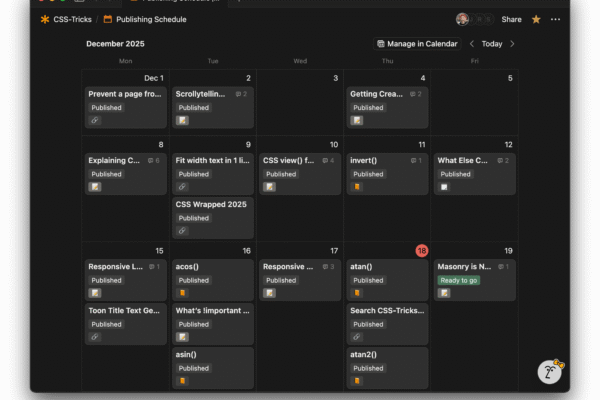Open the Fit width text in 1 li... entry
This screenshot has width=600, height=400.
pyautogui.click(x=213, y=174)
